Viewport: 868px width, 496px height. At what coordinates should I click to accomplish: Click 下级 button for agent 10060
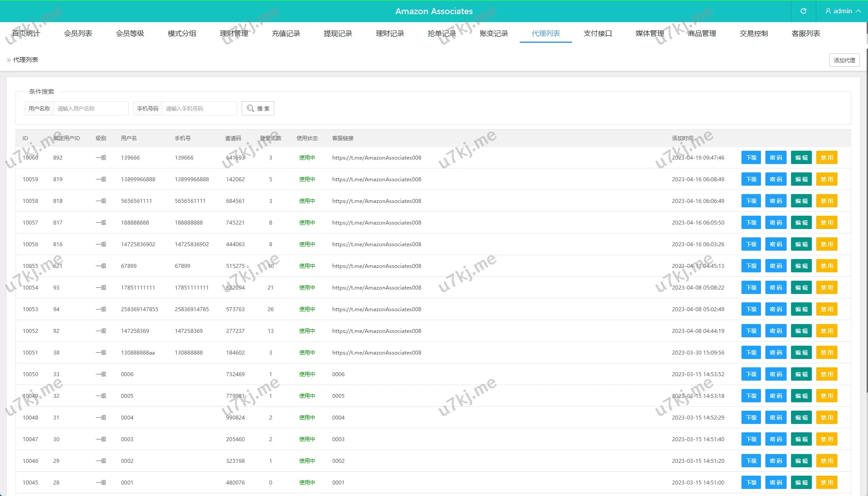[x=751, y=158]
